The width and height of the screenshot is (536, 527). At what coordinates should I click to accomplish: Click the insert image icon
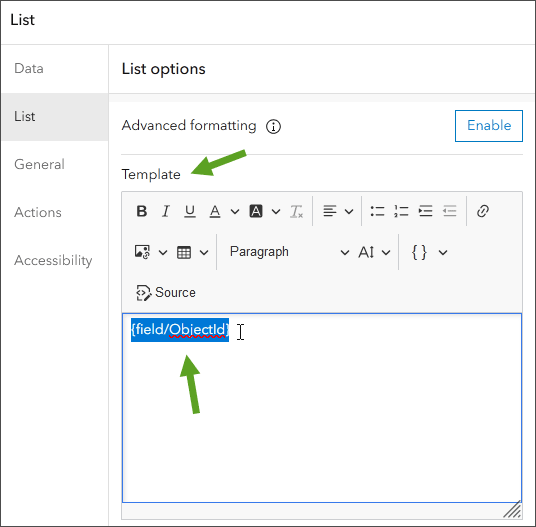[x=142, y=252]
